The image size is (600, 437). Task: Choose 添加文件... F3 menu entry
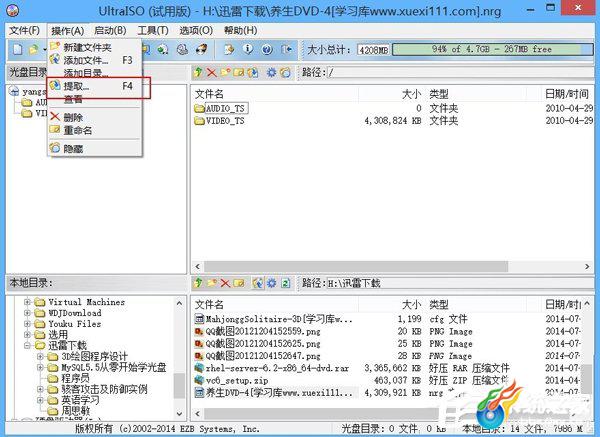tap(95, 60)
